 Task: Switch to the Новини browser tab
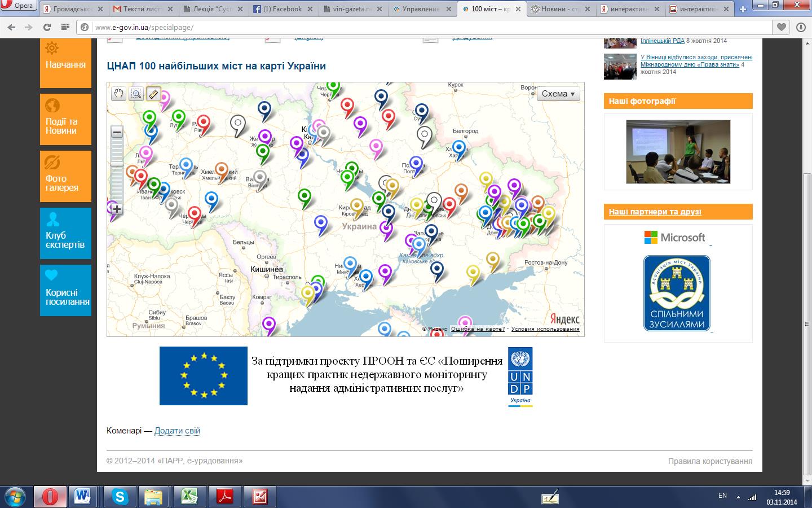pos(561,9)
